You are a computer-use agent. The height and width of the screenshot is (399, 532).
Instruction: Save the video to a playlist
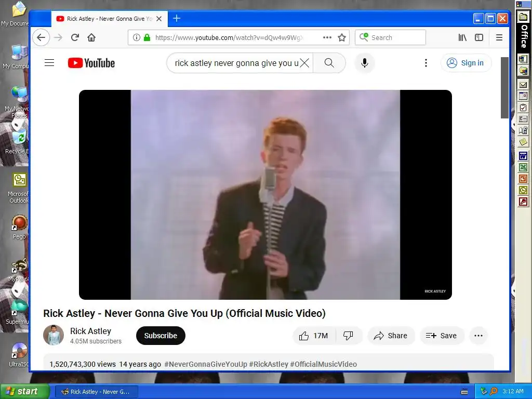(x=442, y=336)
